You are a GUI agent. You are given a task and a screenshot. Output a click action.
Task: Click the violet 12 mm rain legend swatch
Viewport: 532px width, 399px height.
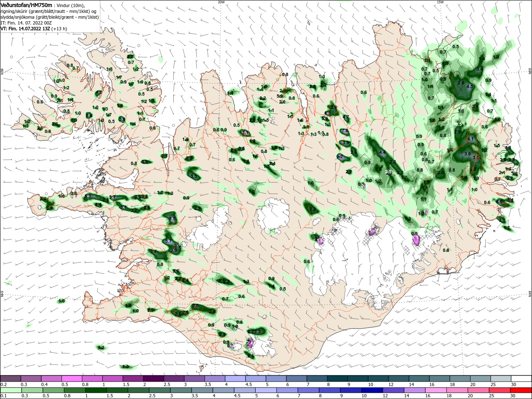click(394, 390)
